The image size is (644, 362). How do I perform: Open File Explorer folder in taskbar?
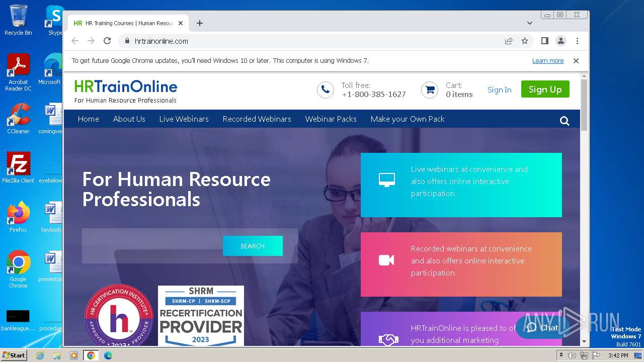pyautogui.click(x=57, y=355)
